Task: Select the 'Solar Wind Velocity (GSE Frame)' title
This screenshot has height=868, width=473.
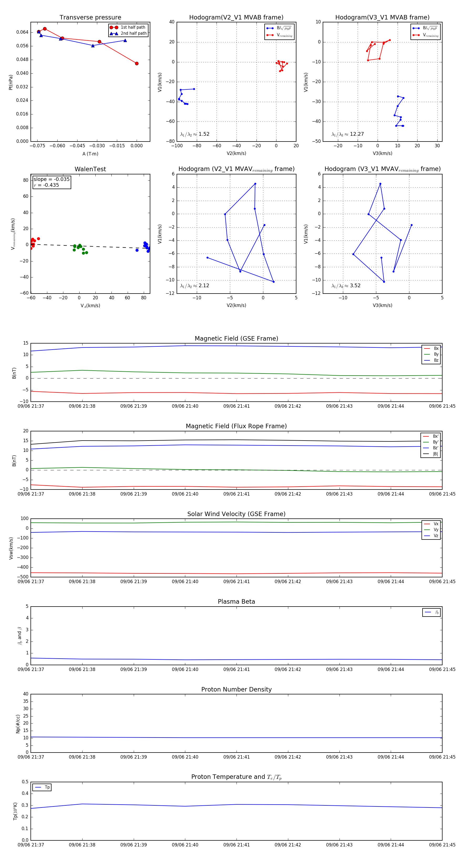Action: click(236, 514)
